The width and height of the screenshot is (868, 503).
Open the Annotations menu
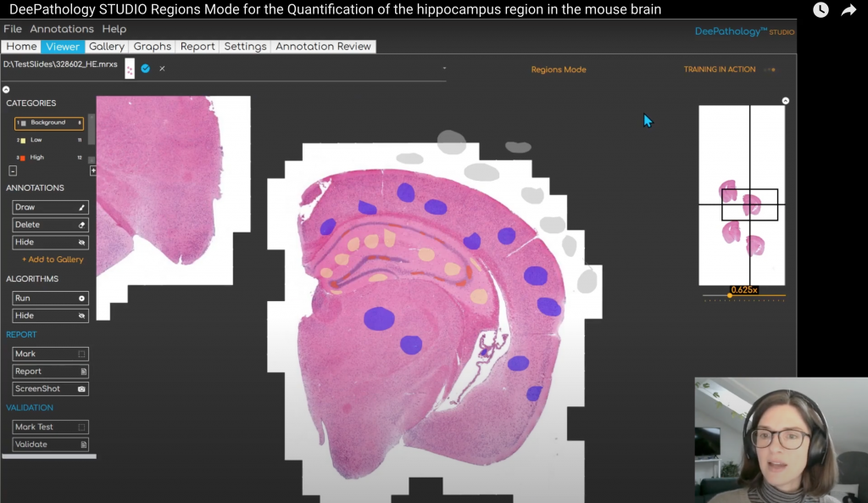[x=62, y=29]
